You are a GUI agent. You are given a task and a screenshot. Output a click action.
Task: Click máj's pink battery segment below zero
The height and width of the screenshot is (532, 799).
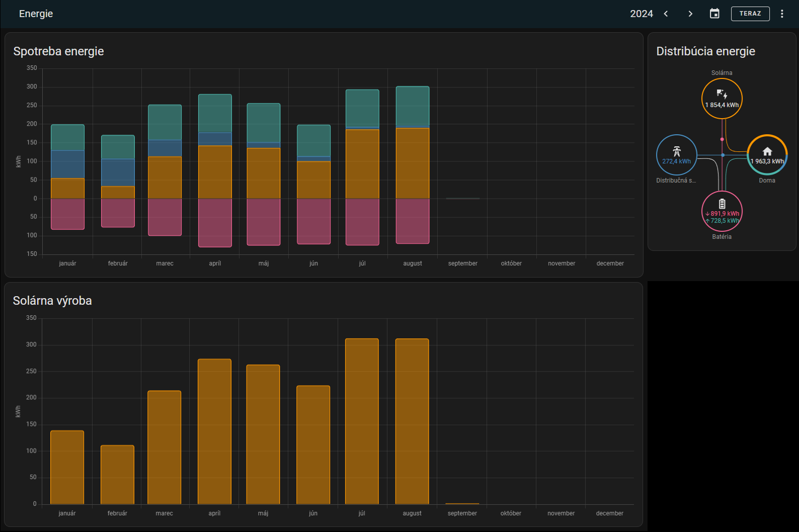click(264, 222)
